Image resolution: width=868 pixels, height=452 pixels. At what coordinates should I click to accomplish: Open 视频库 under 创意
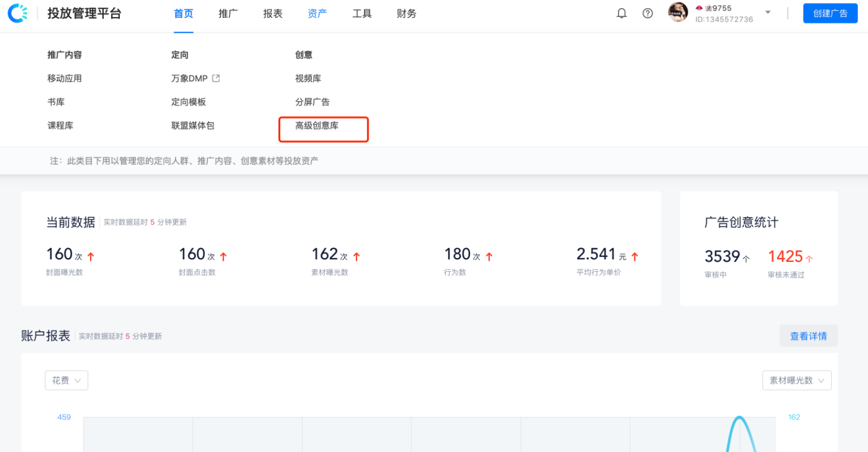[x=308, y=78]
